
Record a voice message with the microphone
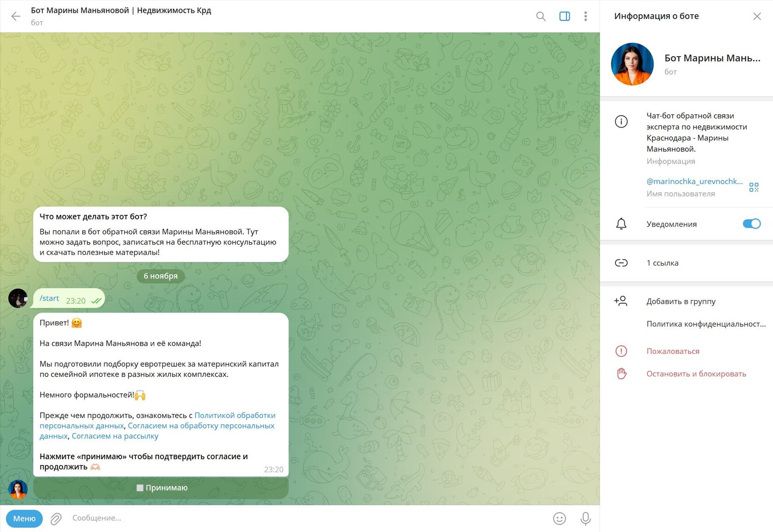point(585,519)
